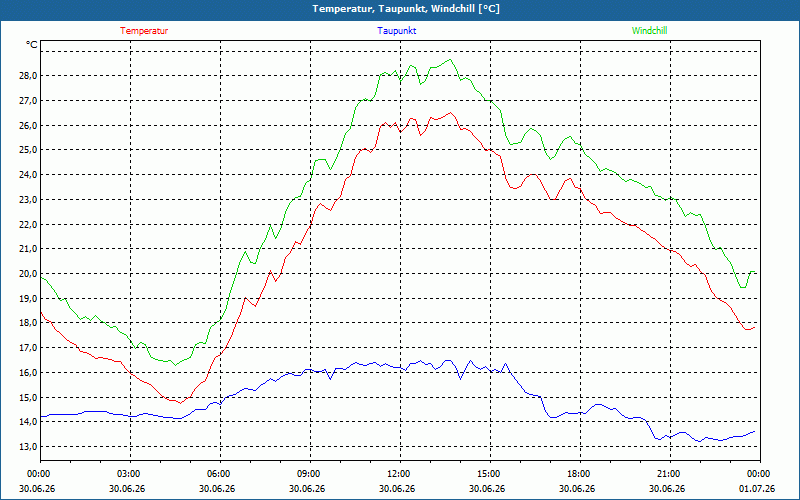
Task: Click the red Temperatur legend label
Action: (x=144, y=31)
